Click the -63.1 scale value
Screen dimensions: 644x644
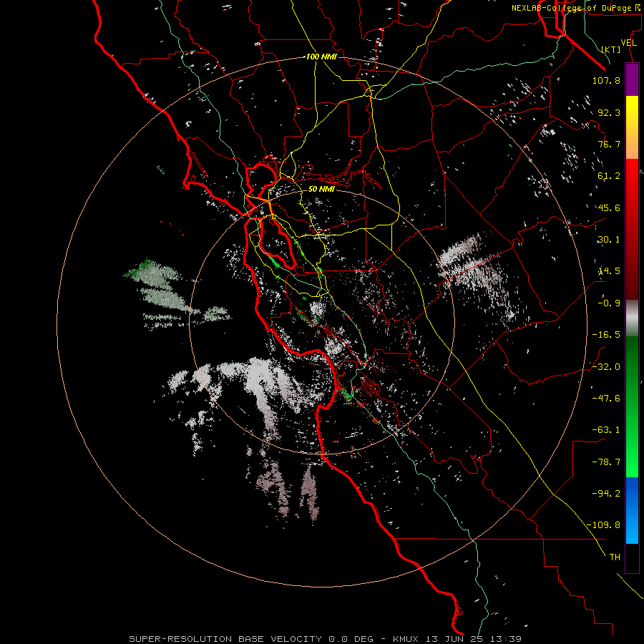click(x=606, y=430)
